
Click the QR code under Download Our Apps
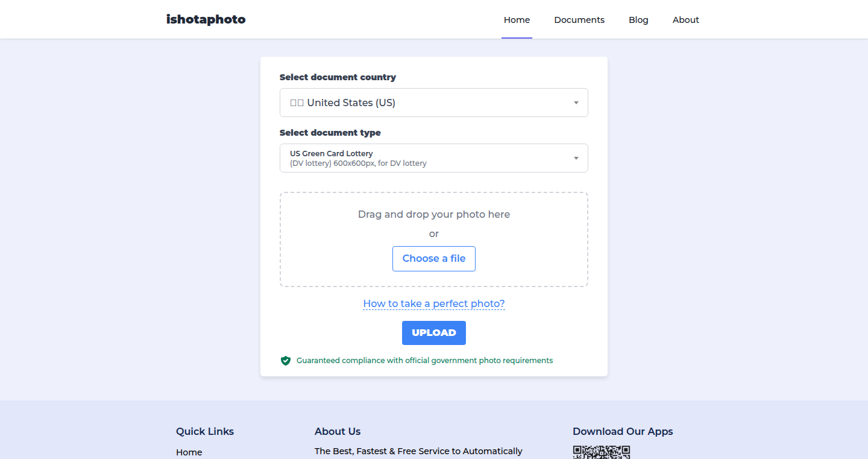pos(602,452)
